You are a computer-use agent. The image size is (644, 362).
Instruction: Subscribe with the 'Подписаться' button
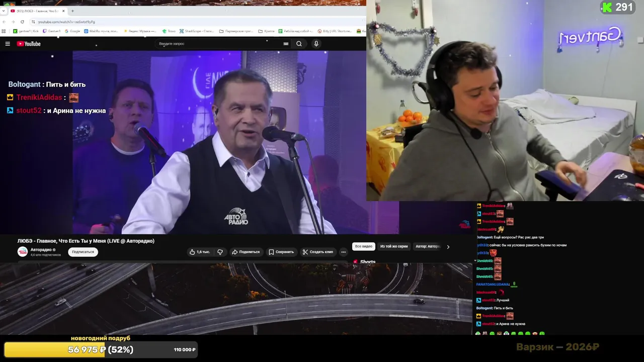[x=83, y=252]
